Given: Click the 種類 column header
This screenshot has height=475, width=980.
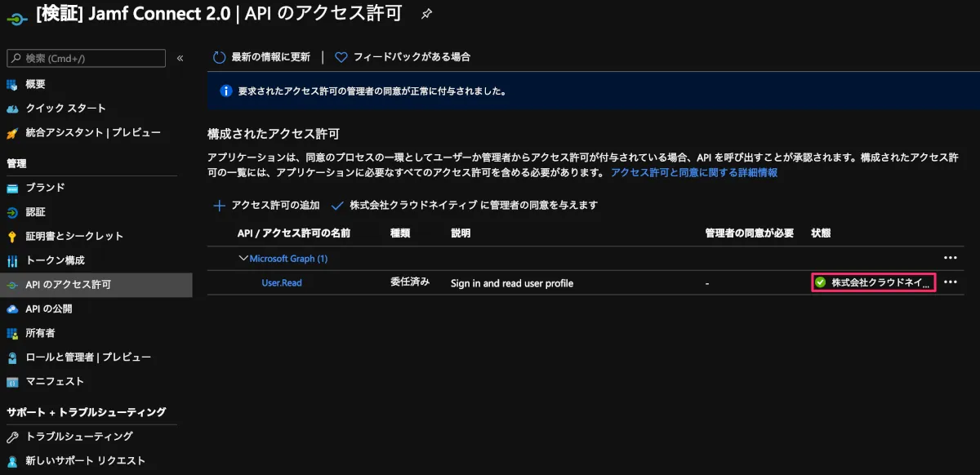Looking at the screenshot, I should tap(400, 233).
